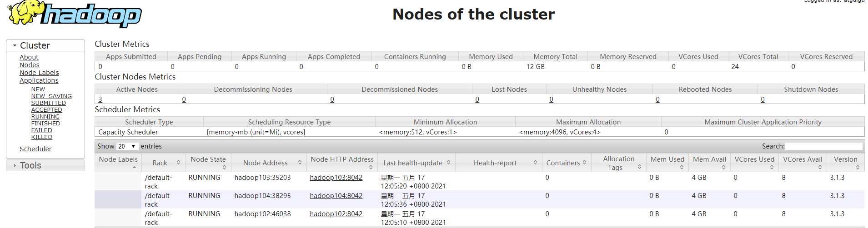Show RUNNING applications from sidebar
The image size is (868, 228).
pos(45,117)
